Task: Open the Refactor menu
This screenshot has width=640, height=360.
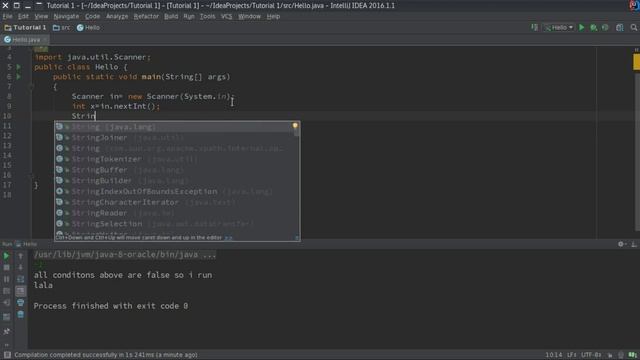Action: [146, 16]
